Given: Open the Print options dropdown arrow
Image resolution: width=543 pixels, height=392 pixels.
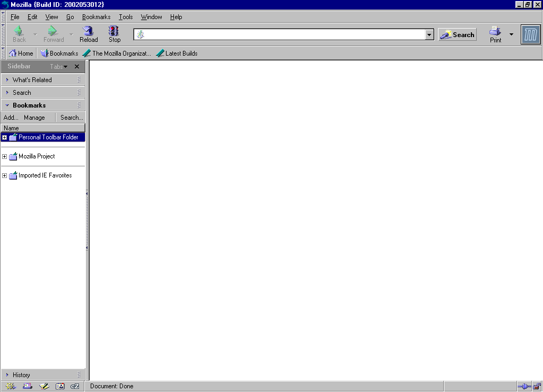Looking at the screenshot, I should (x=511, y=34).
